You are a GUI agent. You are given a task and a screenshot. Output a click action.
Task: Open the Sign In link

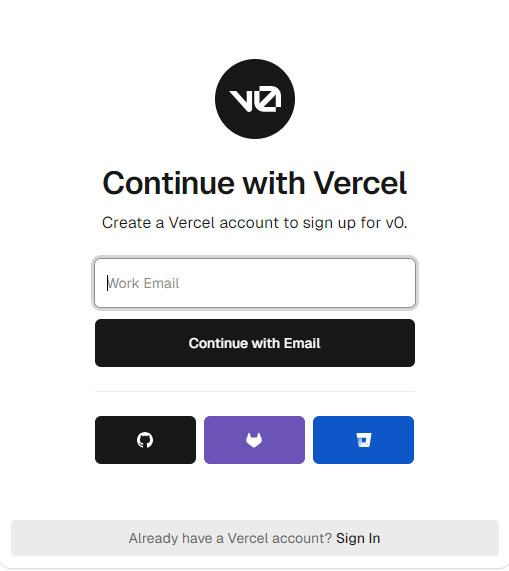click(358, 538)
